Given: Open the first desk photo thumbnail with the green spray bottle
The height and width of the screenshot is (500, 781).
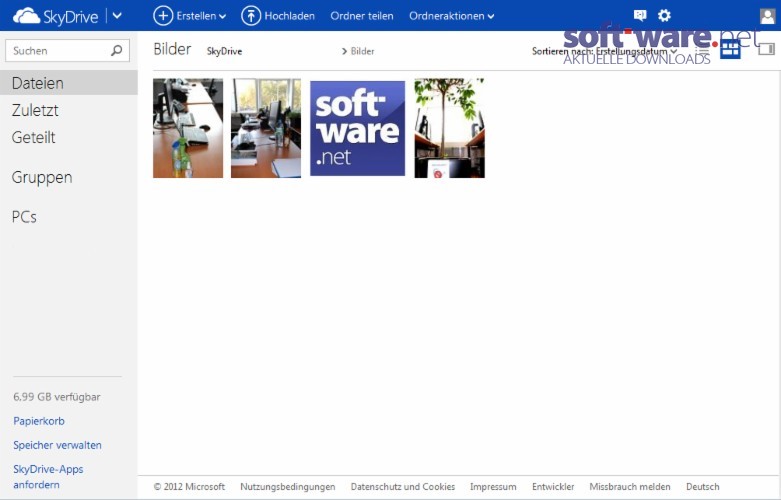Looking at the screenshot, I should (x=188, y=128).
